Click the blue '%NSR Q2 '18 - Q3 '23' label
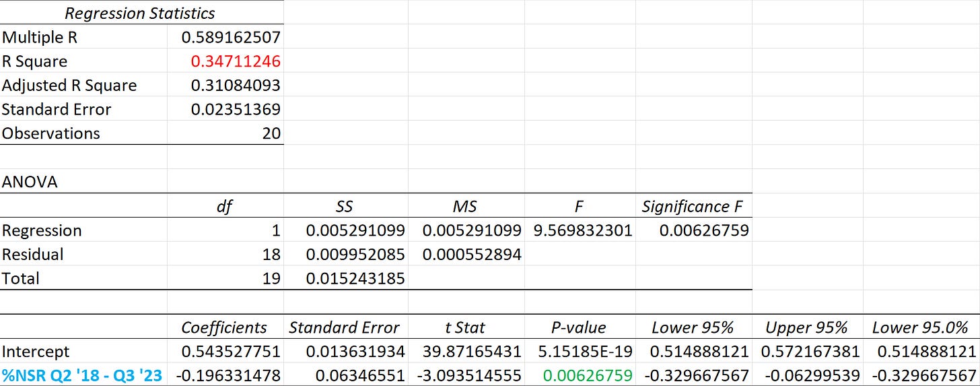Screen dimensions: 980x386 point(82,375)
